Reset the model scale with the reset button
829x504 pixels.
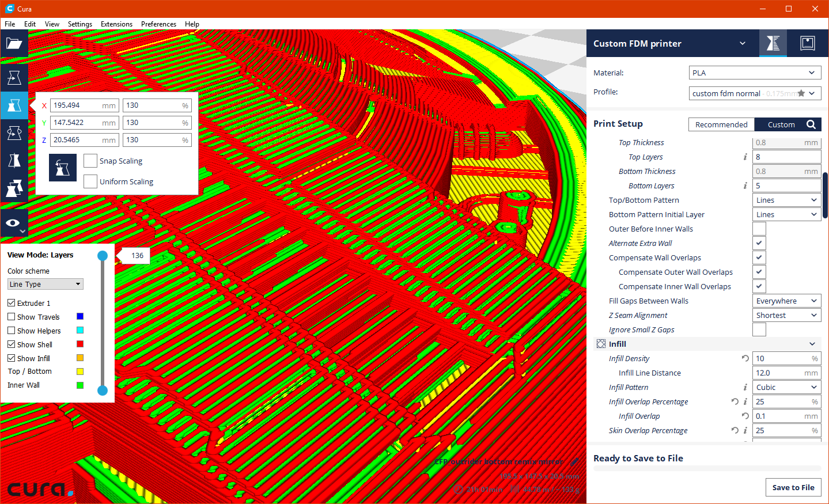pyautogui.click(x=63, y=168)
